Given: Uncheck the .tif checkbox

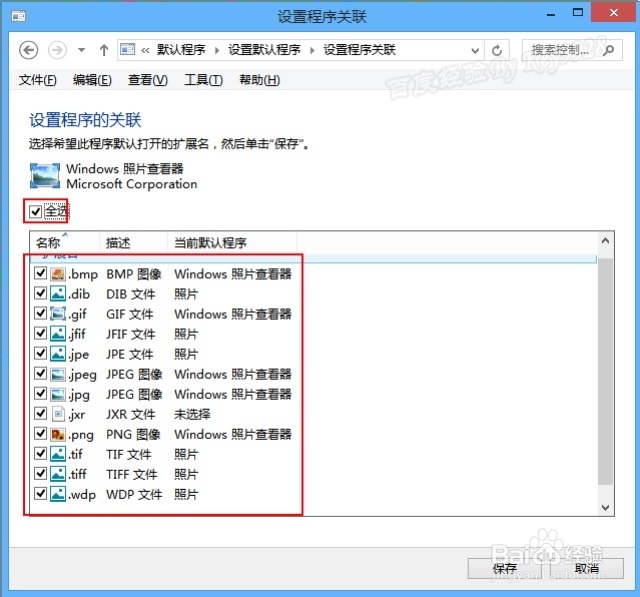Looking at the screenshot, I should (x=40, y=453).
